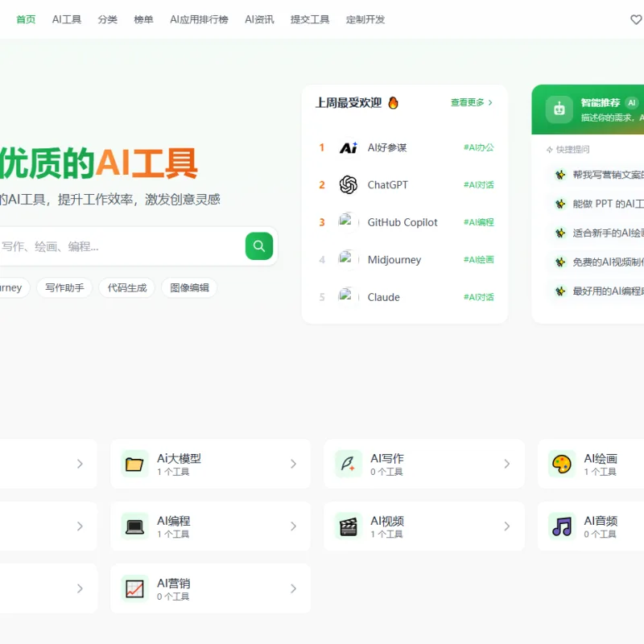Click chevron on card left of AI营销
Screen dimensions: 644x644
80,588
